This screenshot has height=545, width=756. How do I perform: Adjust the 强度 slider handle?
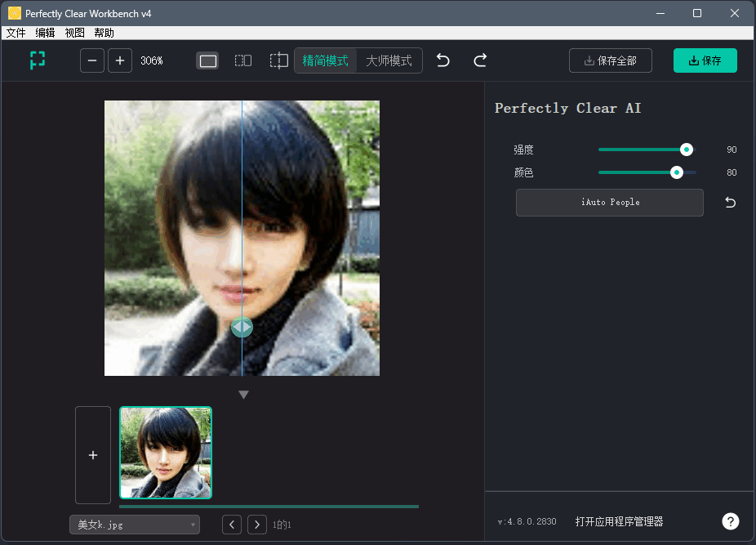686,150
